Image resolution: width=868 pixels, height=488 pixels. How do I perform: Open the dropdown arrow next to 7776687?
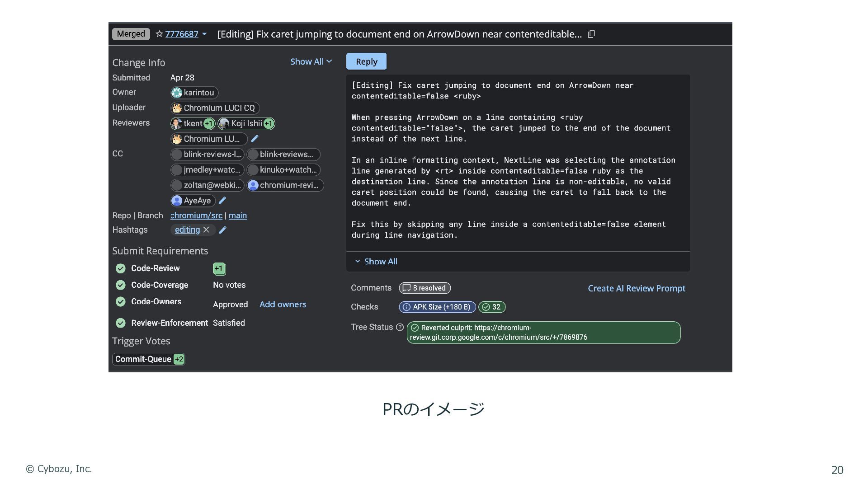[204, 34]
